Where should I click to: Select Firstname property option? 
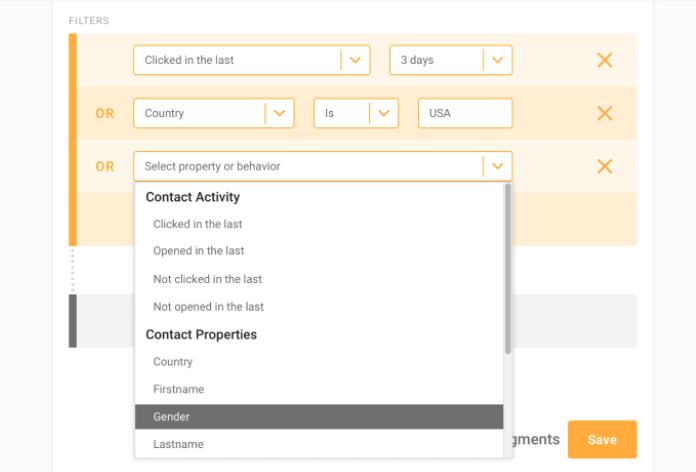click(319, 389)
